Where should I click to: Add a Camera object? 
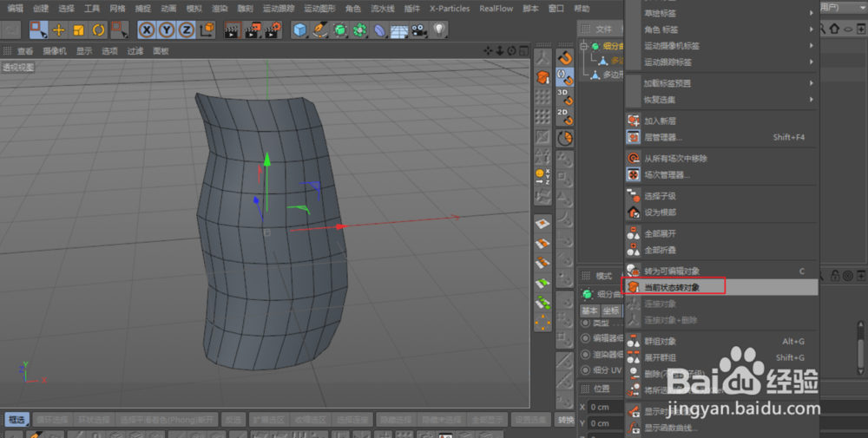pyautogui.click(x=419, y=29)
